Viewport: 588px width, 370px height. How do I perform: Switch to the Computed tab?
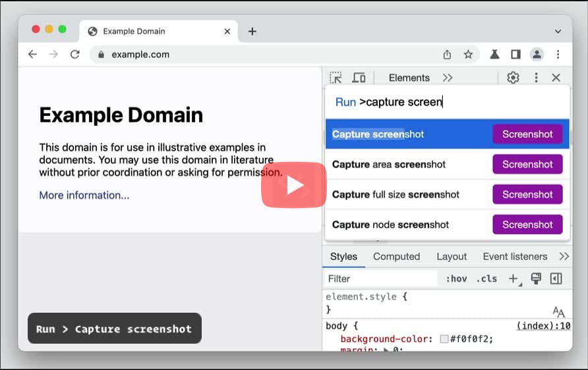(x=396, y=257)
